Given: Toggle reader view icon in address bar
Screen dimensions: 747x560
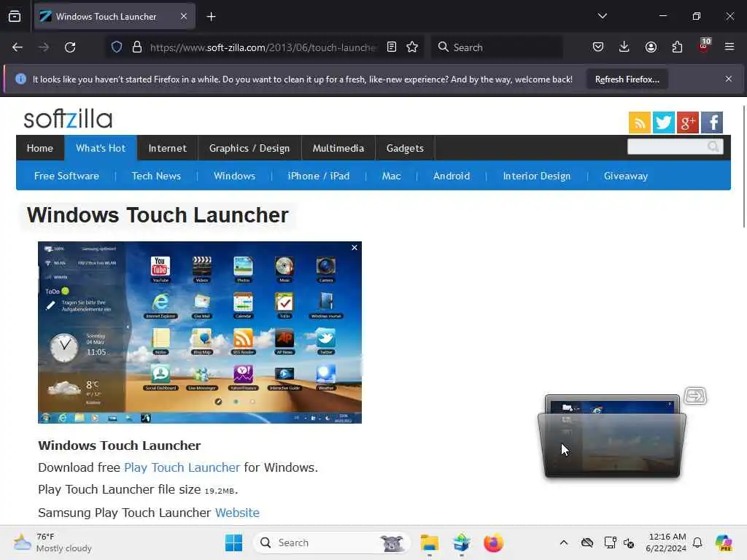Looking at the screenshot, I should [x=392, y=47].
